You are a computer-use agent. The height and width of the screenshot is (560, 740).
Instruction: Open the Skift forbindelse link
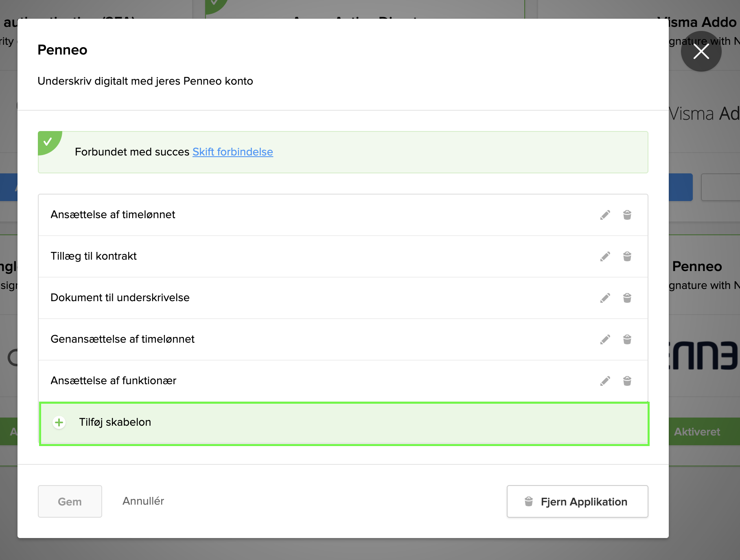pyautogui.click(x=232, y=152)
